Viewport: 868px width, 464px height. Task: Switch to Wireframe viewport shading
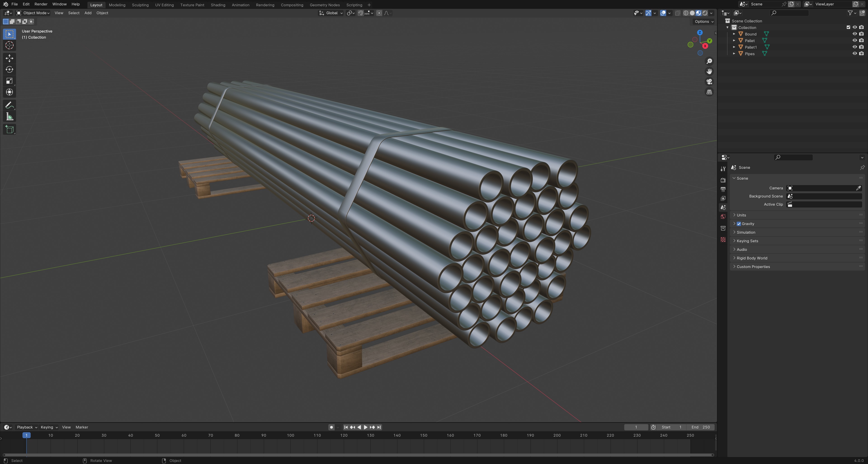[x=686, y=13]
